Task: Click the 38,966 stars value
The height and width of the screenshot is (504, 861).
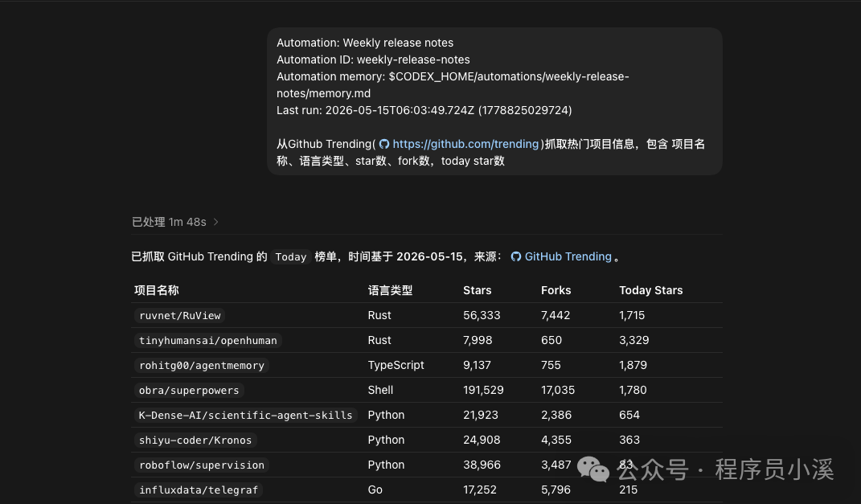Action: point(482,465)
